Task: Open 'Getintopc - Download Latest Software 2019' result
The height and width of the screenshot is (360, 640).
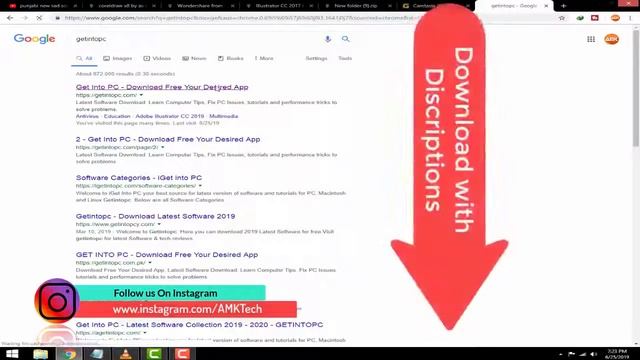Action: 155,216
